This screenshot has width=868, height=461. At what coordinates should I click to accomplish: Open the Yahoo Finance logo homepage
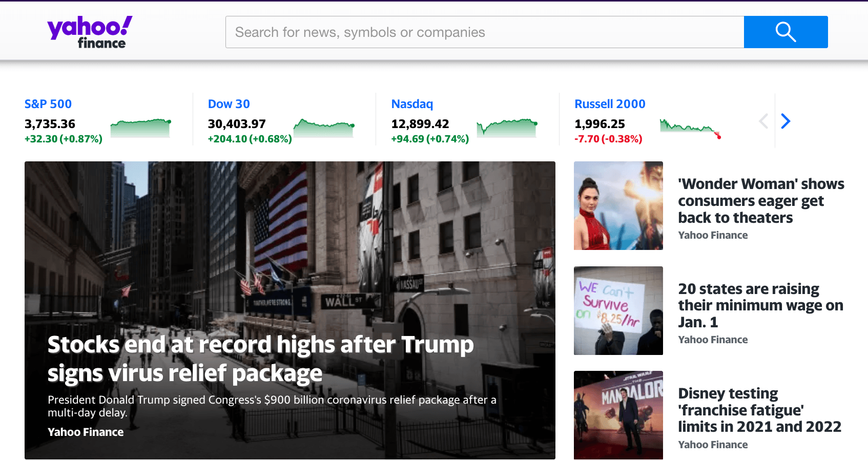(x=90, y=32)
